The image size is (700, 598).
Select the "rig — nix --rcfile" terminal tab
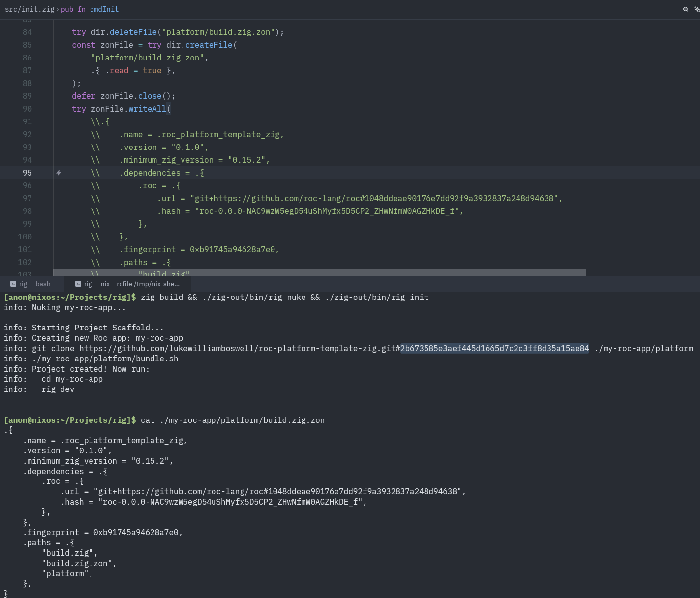point(131,284)
